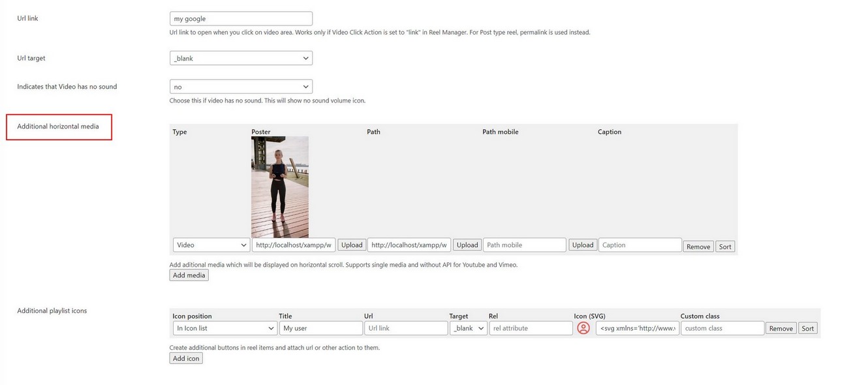
Task: Expand the video has no sound dropdown
Action: pyautogui.click(x=241, y=87)
